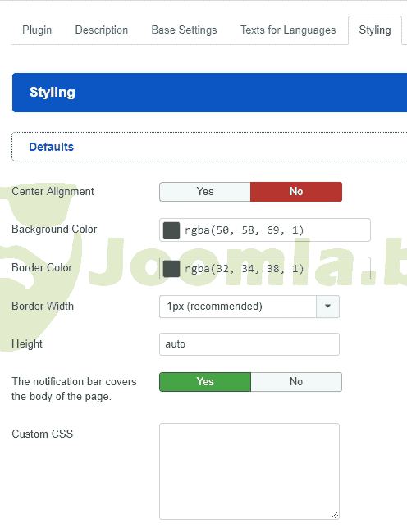Open the Base Settings tab
This screenshot has height=532, width=407.
pos(184,30)
